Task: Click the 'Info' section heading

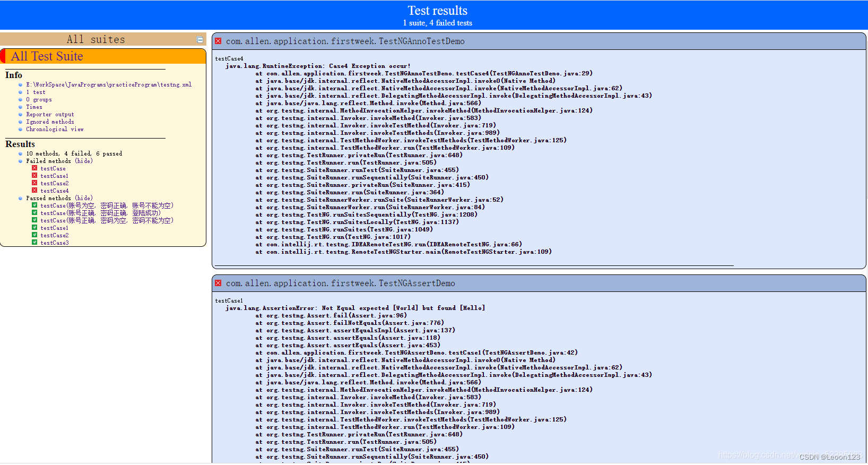Action: pos(14,75)
